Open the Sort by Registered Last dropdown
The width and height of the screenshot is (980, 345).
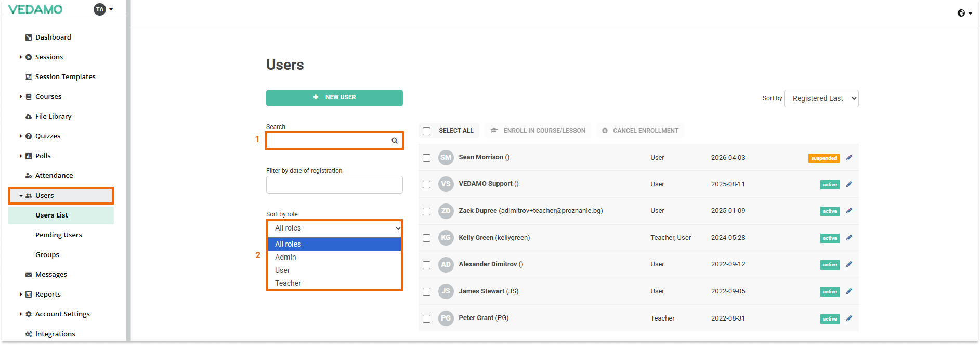click(821, 98)
